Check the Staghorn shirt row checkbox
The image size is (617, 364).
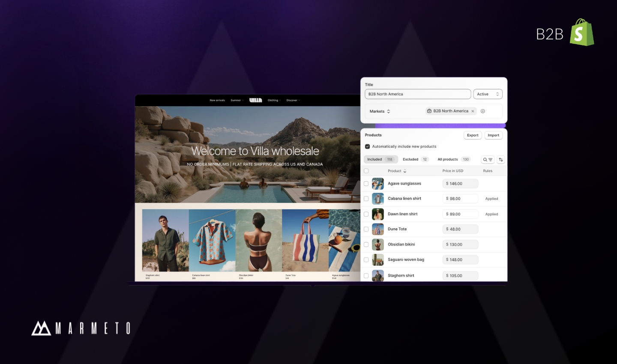(x=366, y=276)
